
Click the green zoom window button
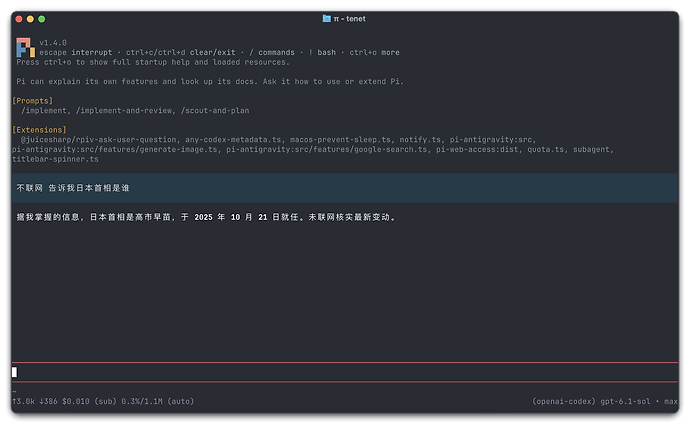tap(42, 19)
